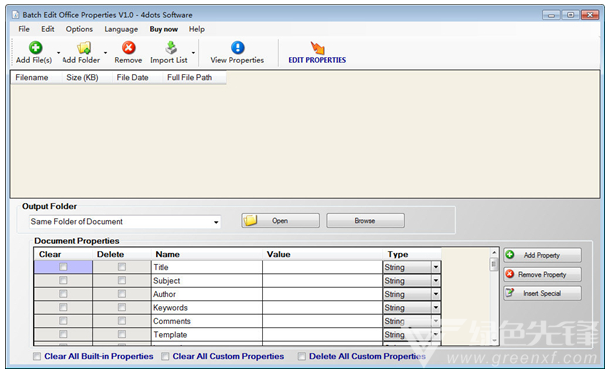The height and width of the screenshot is (372, 608).
Task: Open the Edit menu
Action: 48,29
